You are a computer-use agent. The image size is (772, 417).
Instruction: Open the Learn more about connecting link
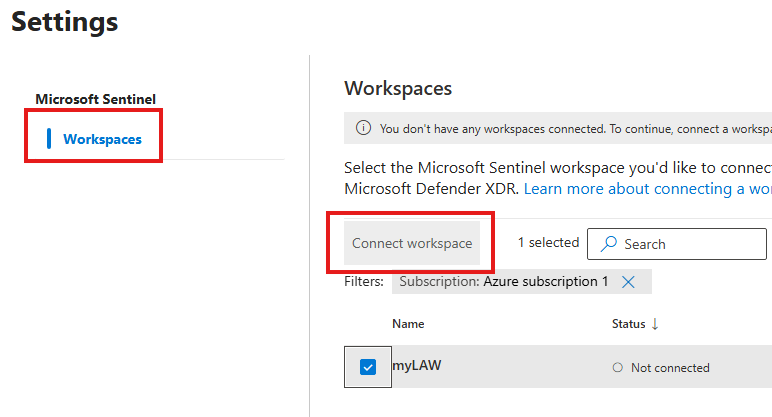tap(647, 189)
